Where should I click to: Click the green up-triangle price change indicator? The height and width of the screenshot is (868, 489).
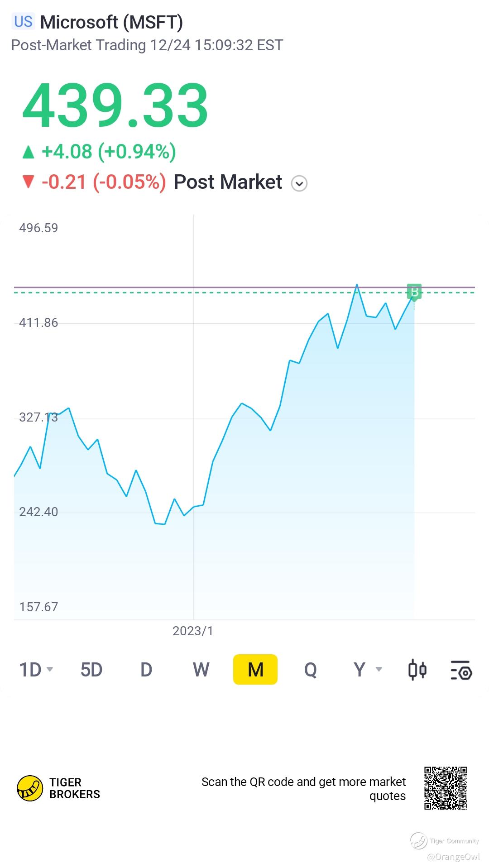click(x=29, y=152)
